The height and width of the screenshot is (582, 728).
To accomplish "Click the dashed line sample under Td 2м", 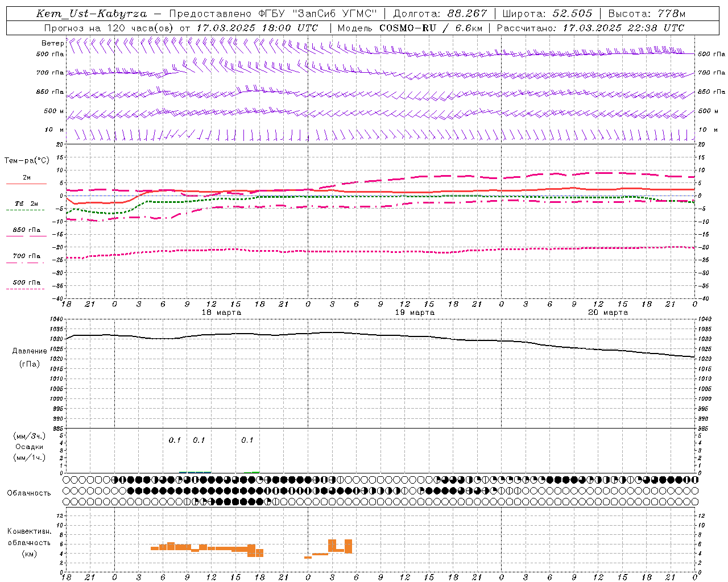I will point(26,210).
